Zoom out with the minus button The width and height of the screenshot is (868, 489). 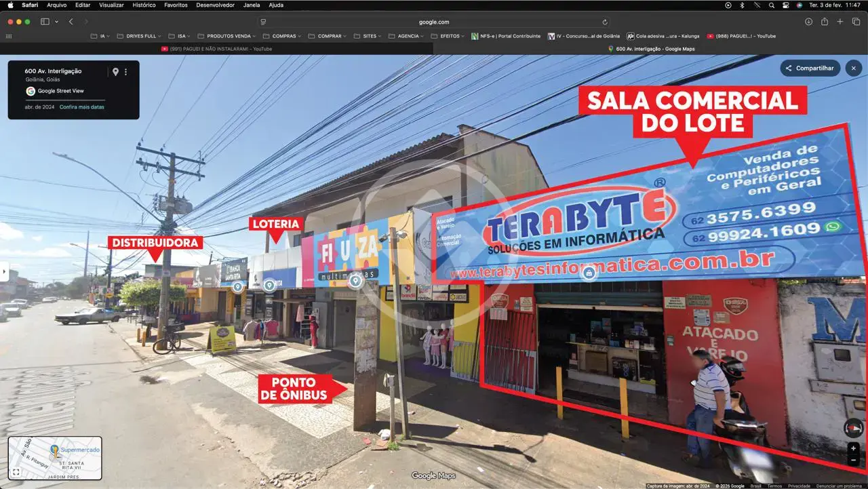(853, 461)
